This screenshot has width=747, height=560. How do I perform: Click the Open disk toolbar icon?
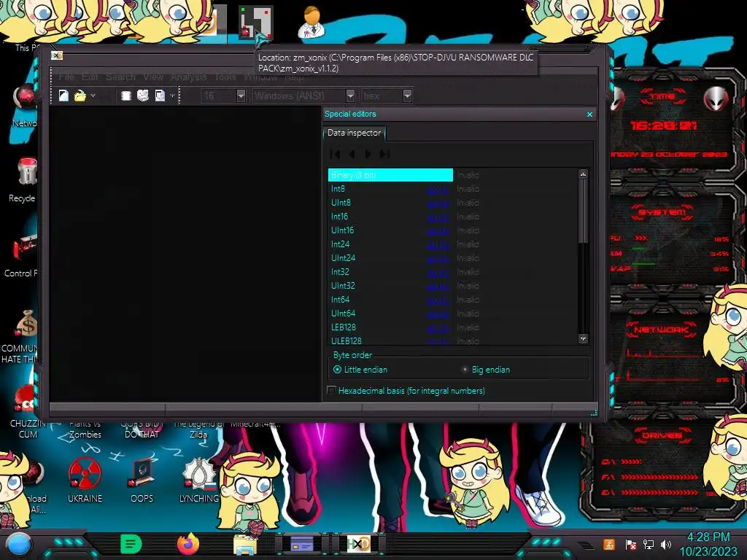142,96
